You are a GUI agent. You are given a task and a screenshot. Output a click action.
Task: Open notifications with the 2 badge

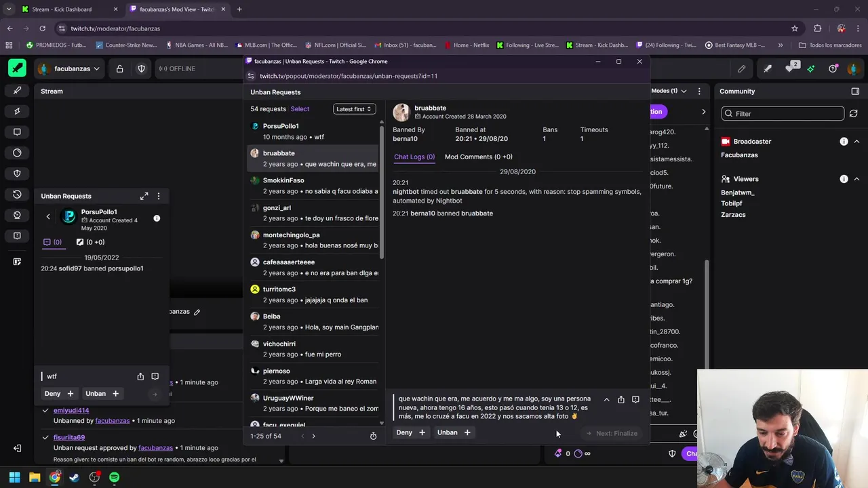click(x=791, y=67)
